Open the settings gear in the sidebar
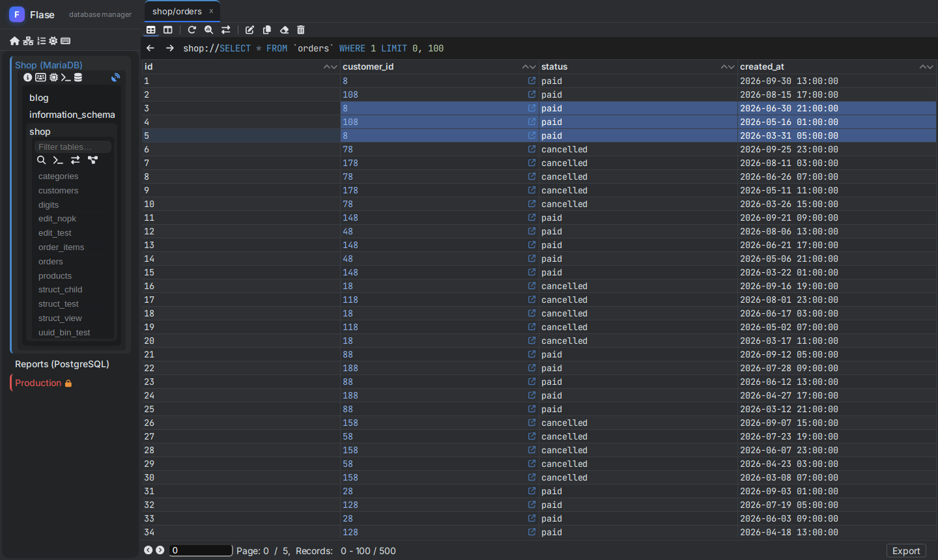The height and width of the screenshot is (560, 938). pos(53,41)
